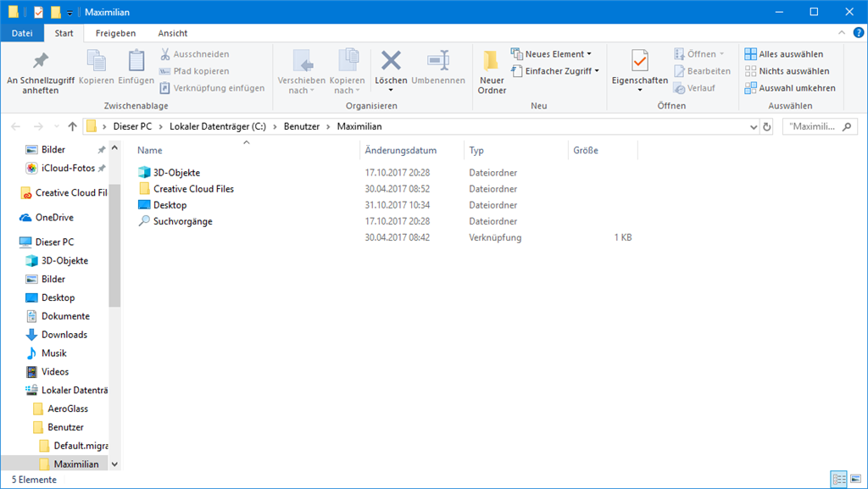Switch to details view layout
This screenshot has height=489, width=868.
(x=839, y=479)
